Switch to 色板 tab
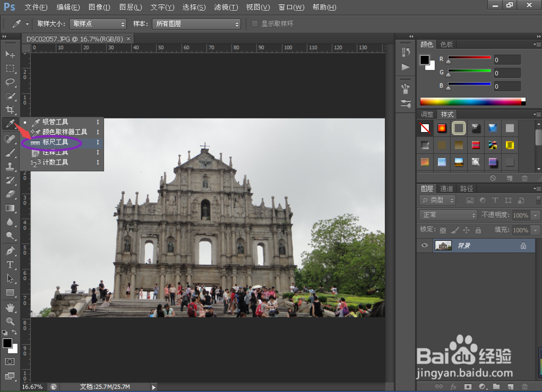The image size is (542, 392). click(x=447, y=44)
